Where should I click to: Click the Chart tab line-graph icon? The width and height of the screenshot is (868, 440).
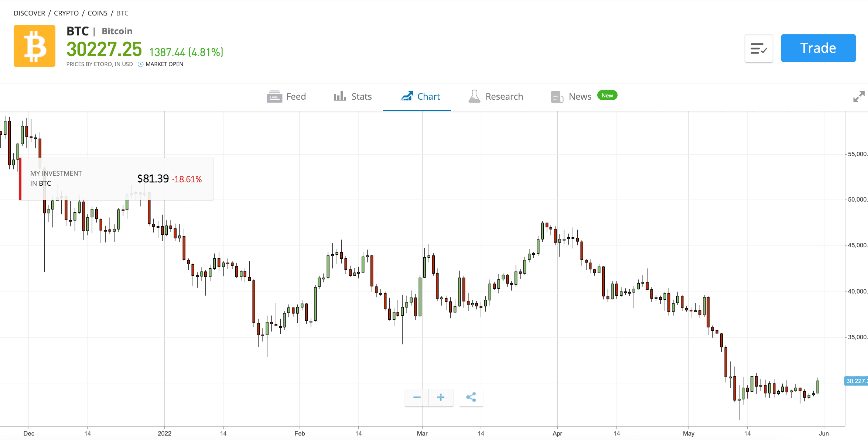coord(407,96)
